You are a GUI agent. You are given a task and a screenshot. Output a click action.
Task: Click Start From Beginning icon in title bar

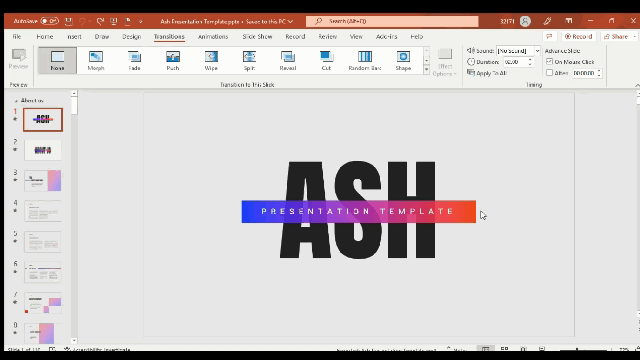(x=114, y=21)
